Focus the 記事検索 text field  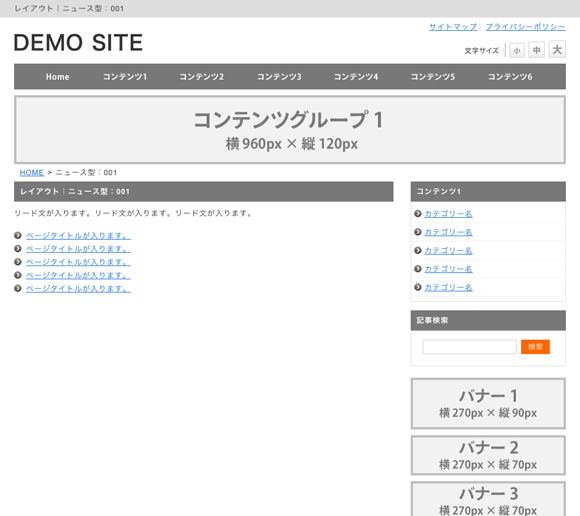pos(469,347)
